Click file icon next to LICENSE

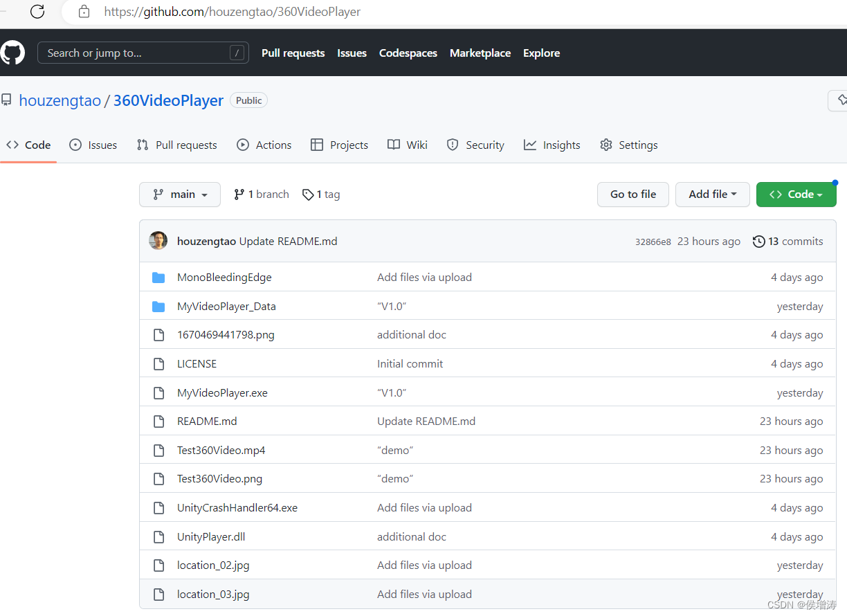coord(158,364)
